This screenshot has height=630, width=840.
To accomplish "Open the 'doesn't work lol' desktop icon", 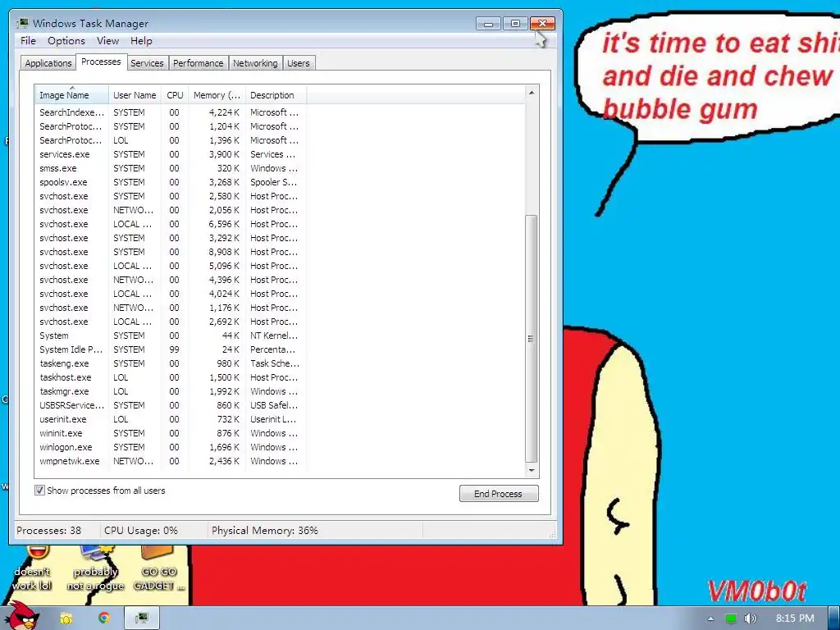I will pos(32,569).
